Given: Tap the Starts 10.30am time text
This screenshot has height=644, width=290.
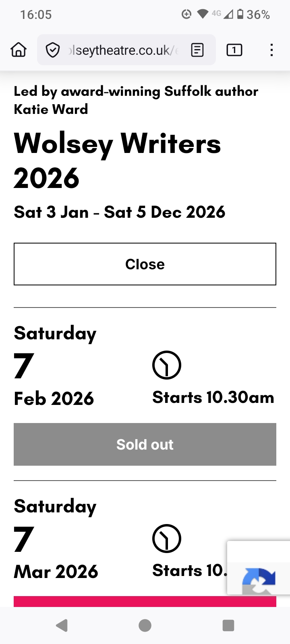Looking at the screenshot, I should click(213, 398).
